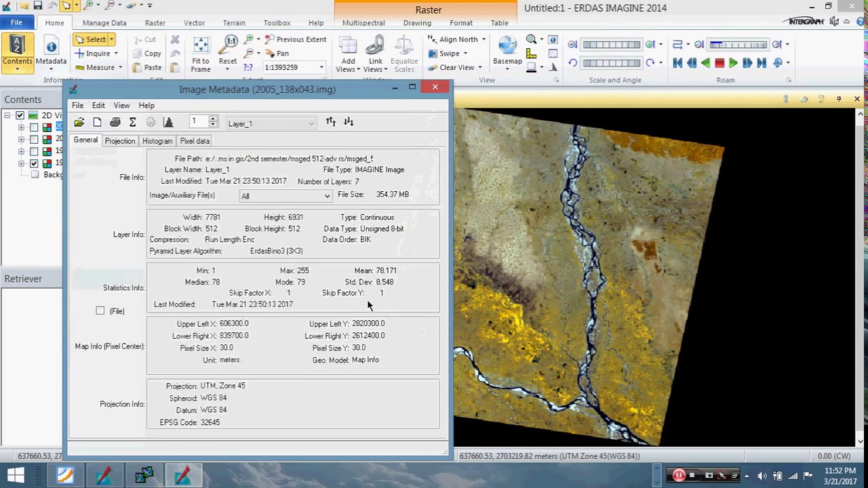This screenshot has width=868, height=488.
Task: Click the print icon in metadata toolbar
Action: point(115,122)
